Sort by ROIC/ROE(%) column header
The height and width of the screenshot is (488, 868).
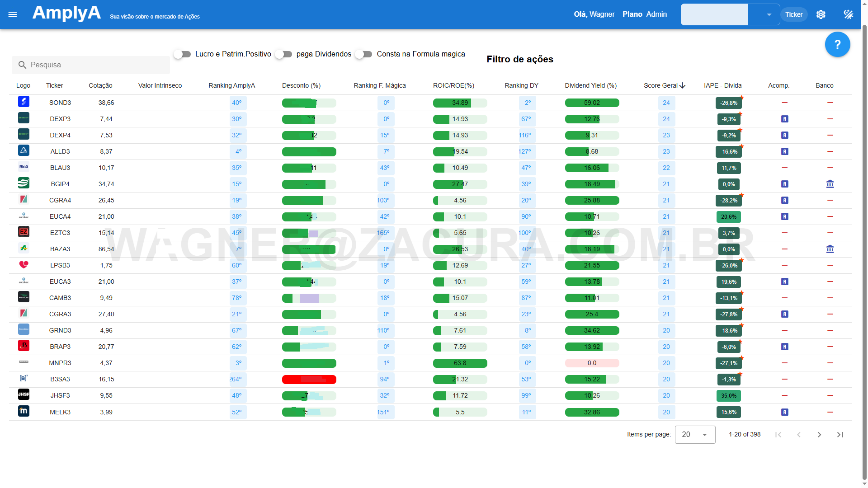453,85
